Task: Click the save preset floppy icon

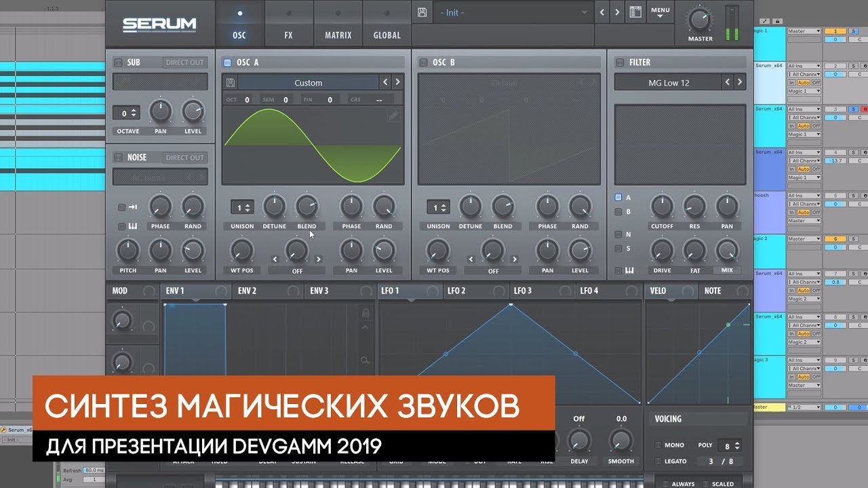Action: [x=422, y=12]
